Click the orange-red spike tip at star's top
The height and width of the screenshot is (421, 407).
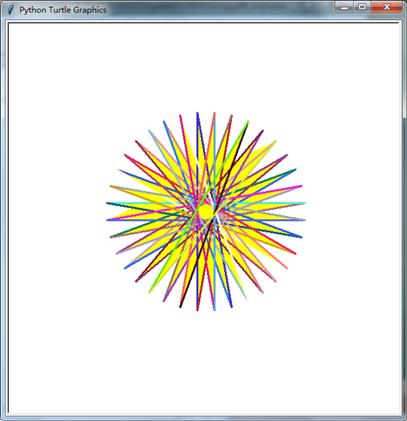point(214,114)
